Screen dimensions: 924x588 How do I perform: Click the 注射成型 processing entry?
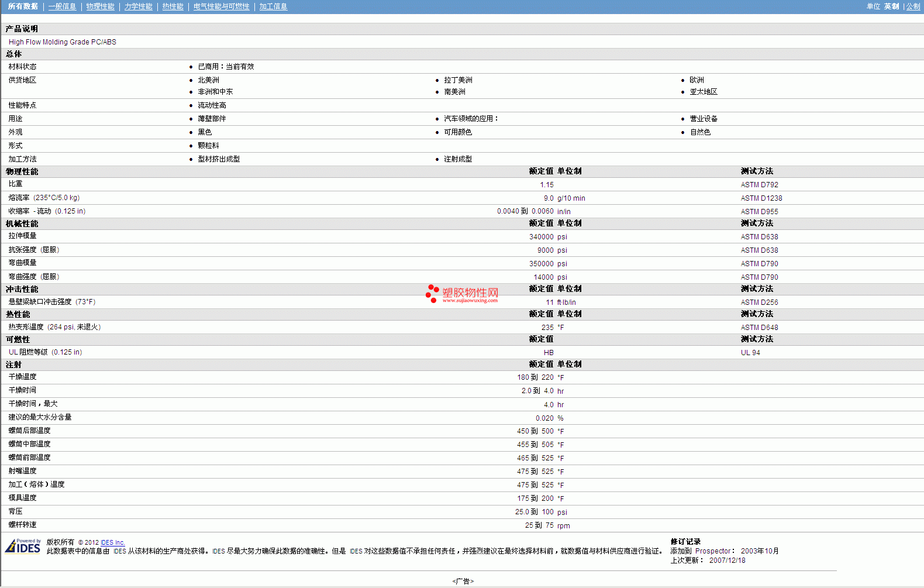458,159
